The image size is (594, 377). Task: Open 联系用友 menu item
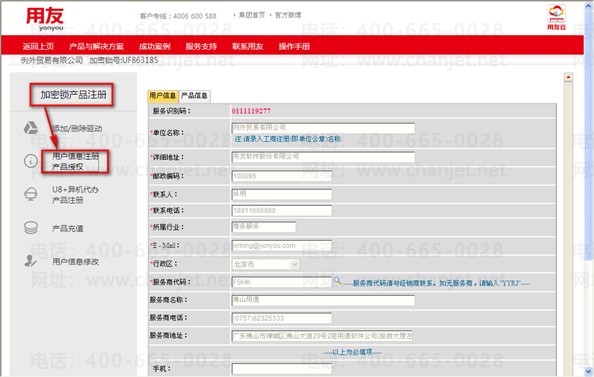[247, 46]
